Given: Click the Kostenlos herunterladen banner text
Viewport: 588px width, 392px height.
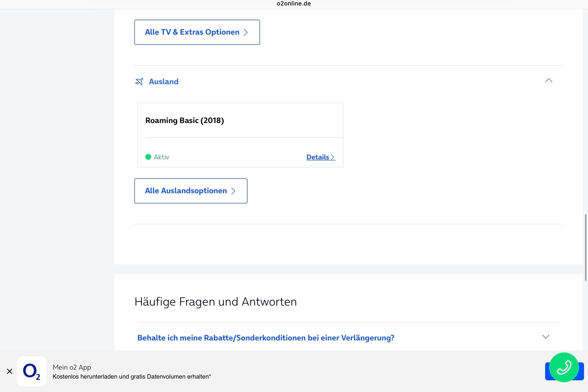Looking at the screenshot, I should pyautogui.click(x=132, y=377).
